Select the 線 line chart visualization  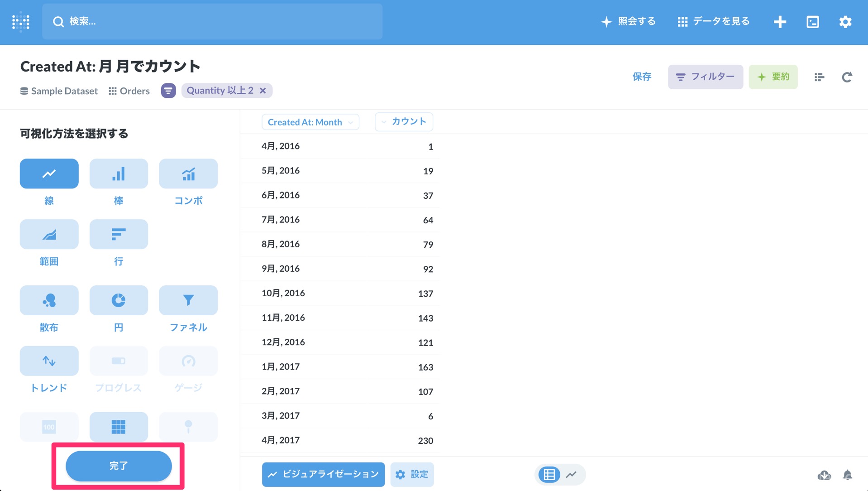pos(49,173)
